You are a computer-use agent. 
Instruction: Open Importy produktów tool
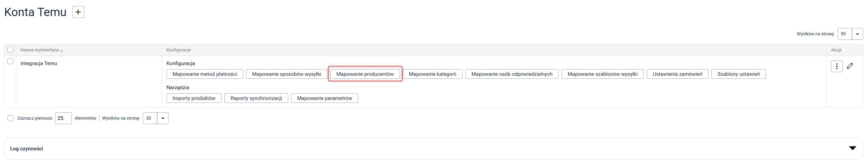(194, 98)
